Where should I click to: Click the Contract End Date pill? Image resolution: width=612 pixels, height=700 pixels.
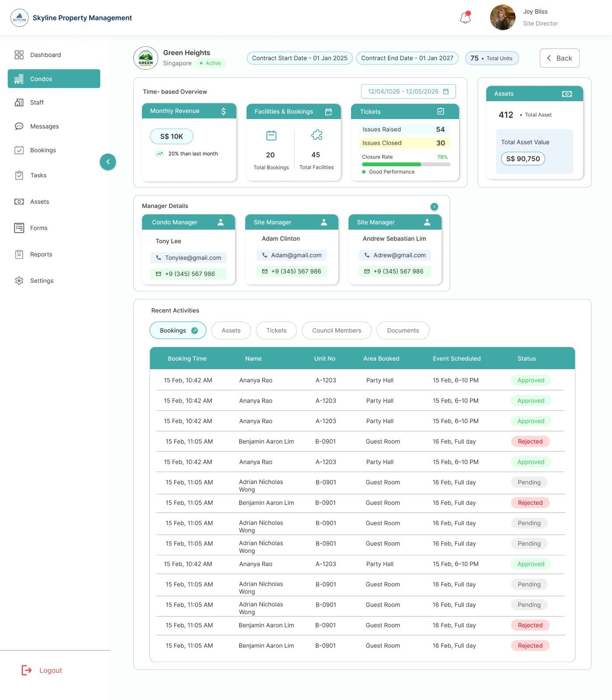[x=407, y=58]
